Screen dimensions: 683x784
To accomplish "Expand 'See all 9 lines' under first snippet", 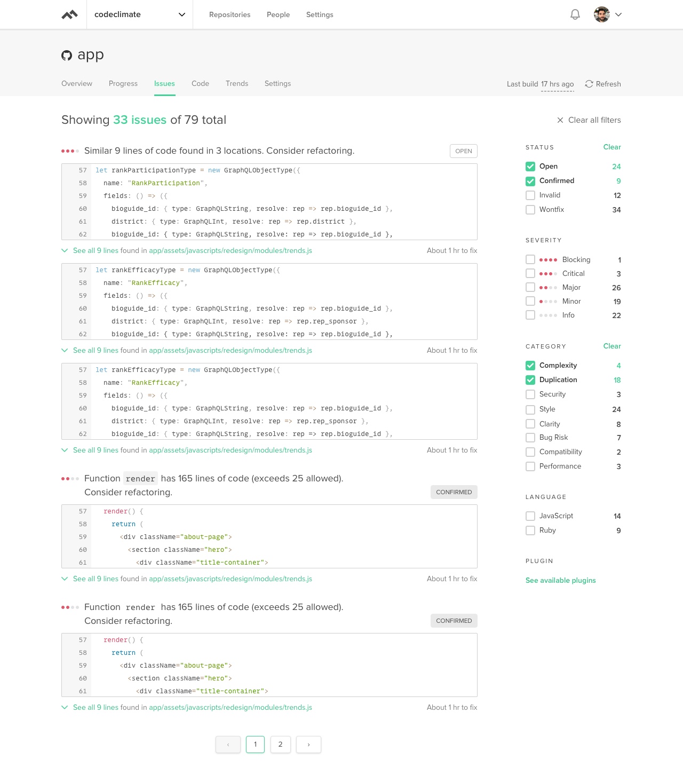I will tap(96, 250).
